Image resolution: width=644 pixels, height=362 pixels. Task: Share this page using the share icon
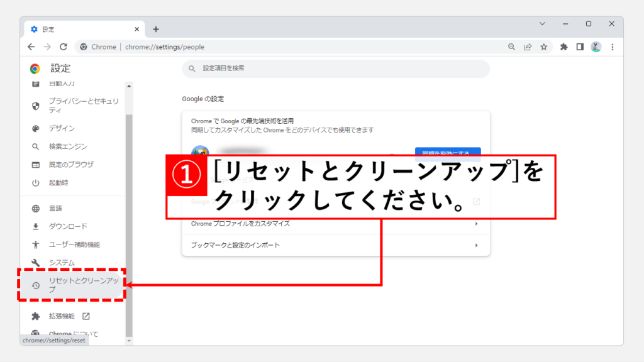[x=528, y=47]
